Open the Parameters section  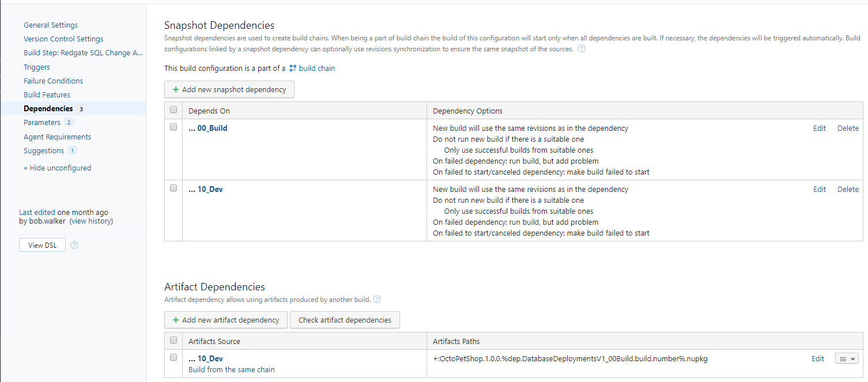point(42,123)
